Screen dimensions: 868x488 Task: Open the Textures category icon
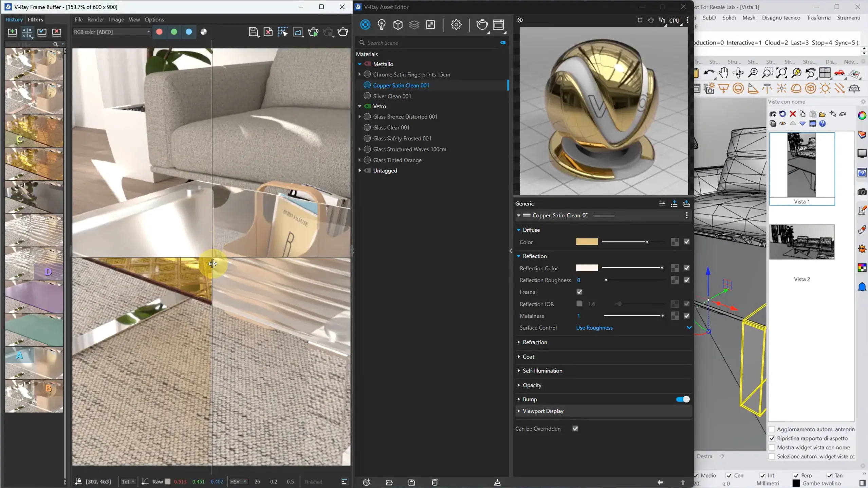click(x=430, y=24)
